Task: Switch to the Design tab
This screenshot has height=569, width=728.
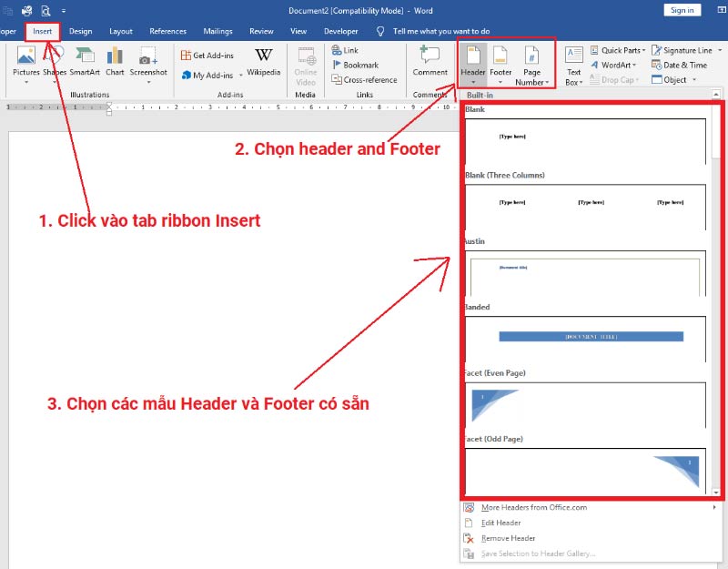Action: (80, 31)
